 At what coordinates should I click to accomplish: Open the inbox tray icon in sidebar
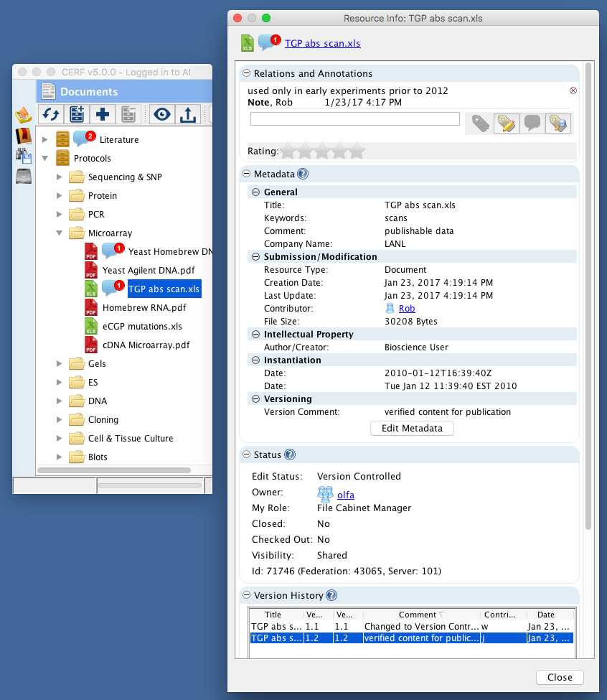tap(24, 115)
